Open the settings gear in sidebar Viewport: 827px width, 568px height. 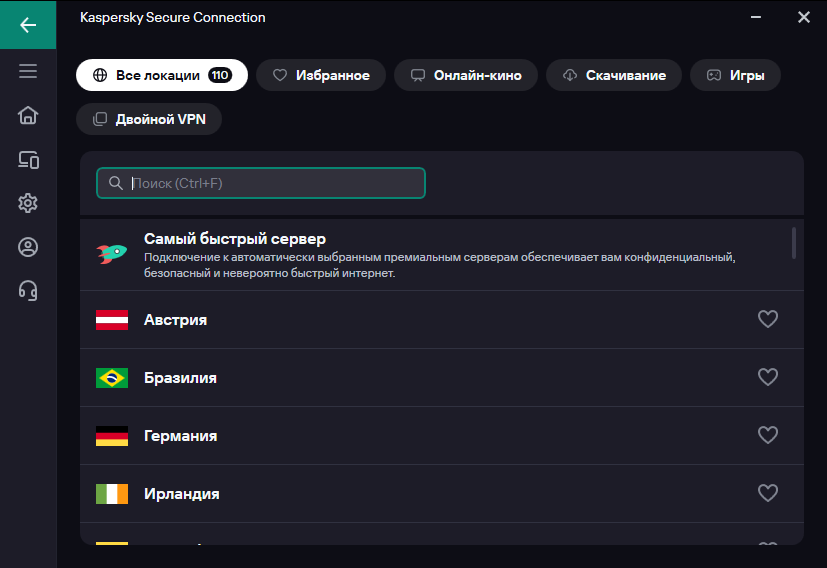click(x=28, y=203)
